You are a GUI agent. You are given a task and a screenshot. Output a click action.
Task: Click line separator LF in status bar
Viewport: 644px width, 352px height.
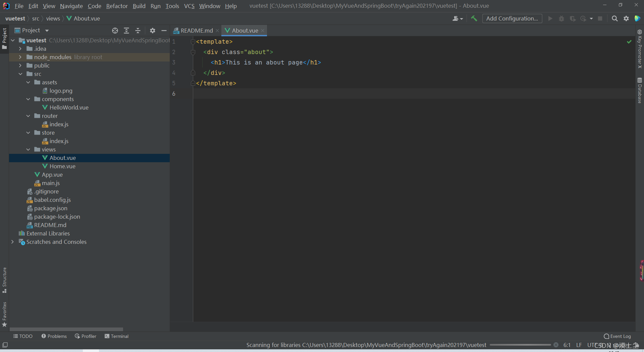point(579,345)
